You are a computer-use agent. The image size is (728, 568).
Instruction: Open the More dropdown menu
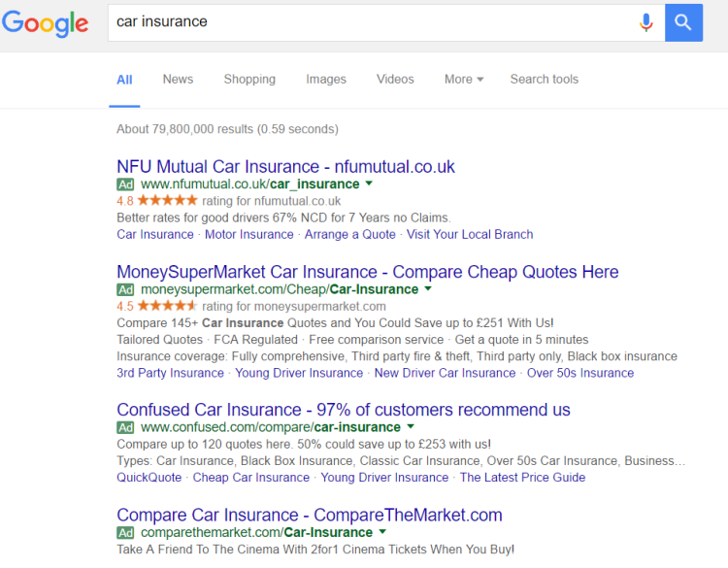464,80
